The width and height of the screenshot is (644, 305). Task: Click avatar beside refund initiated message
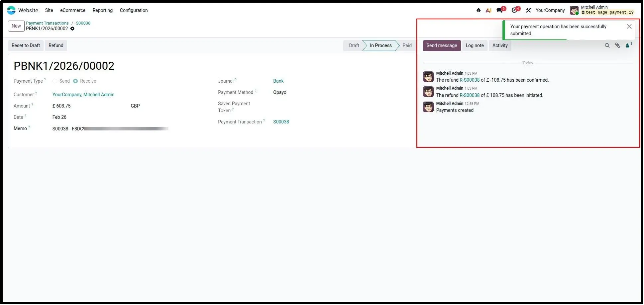pyautogui.click(x=429, y=92)
